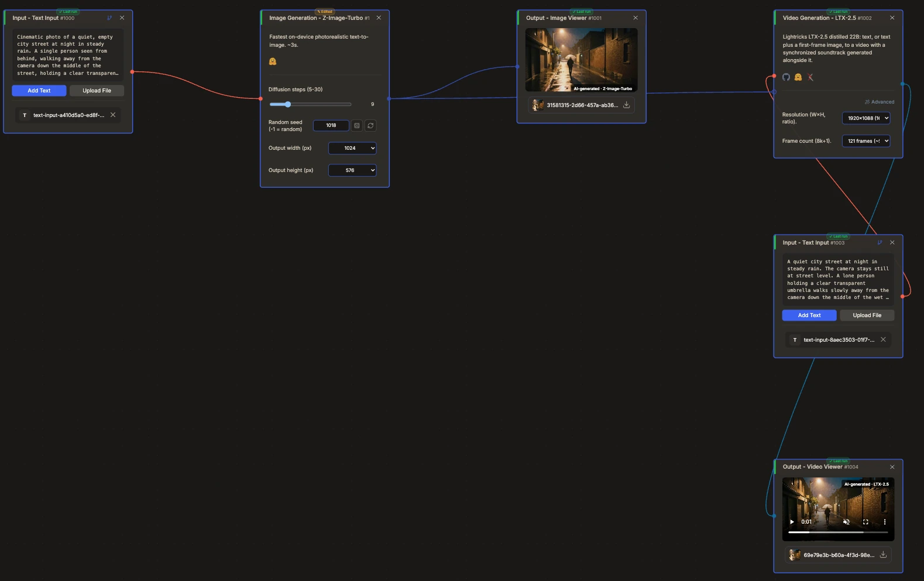Image resolution: width=924 pixels, height=581 pixels.
Task: Close the Output Image Viewer #1001 node
Action: [x=636, y=18]
